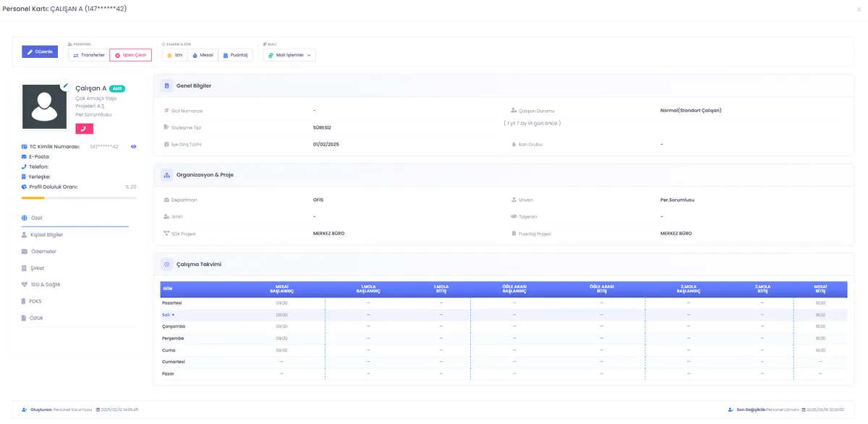This screenshot has width=868, height=424.
Task: Click the Düzenle edit button
Action: 40,51
